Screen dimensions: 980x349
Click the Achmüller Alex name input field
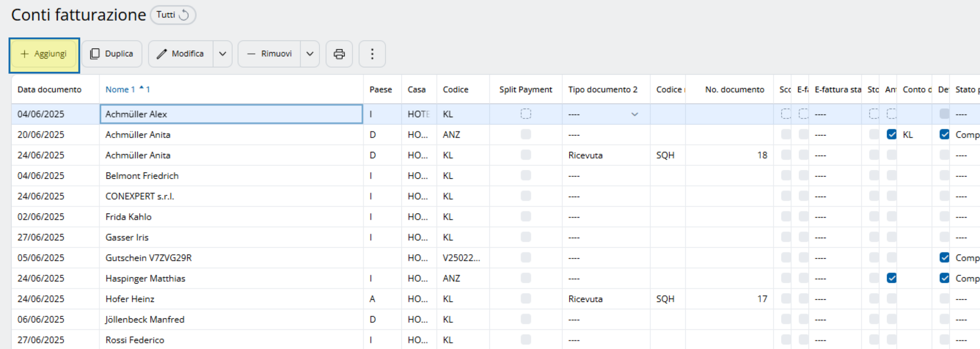pyautogui.click(x=231, y=114)
